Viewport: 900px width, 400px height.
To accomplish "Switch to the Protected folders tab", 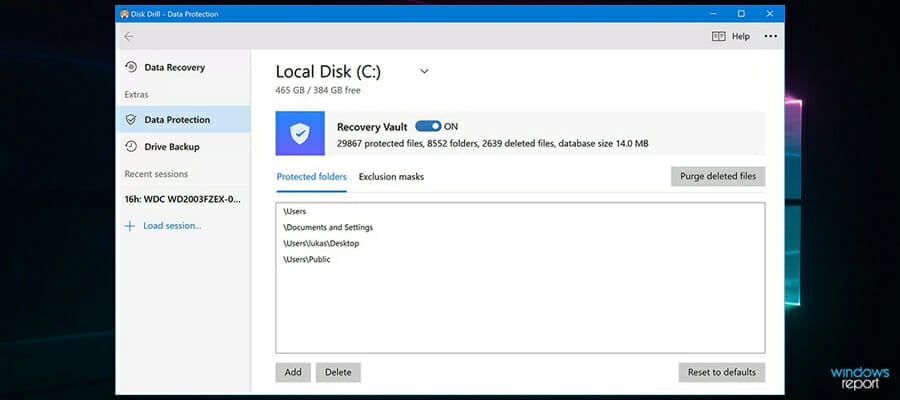I will pos(312,177).
